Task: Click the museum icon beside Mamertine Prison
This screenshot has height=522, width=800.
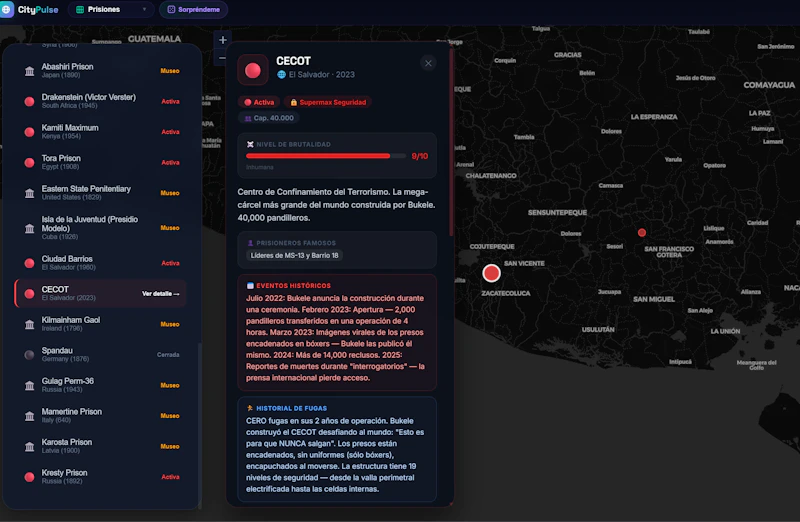Action: [x=30, y=416]
